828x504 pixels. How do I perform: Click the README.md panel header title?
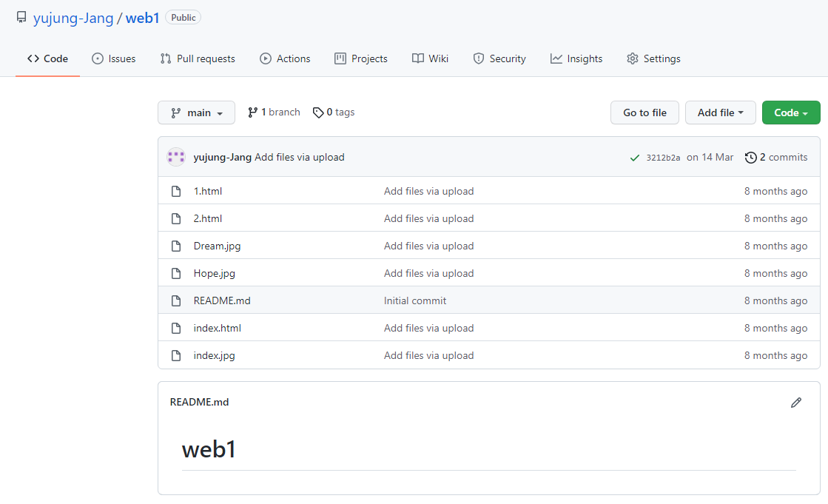coord(199,402)
